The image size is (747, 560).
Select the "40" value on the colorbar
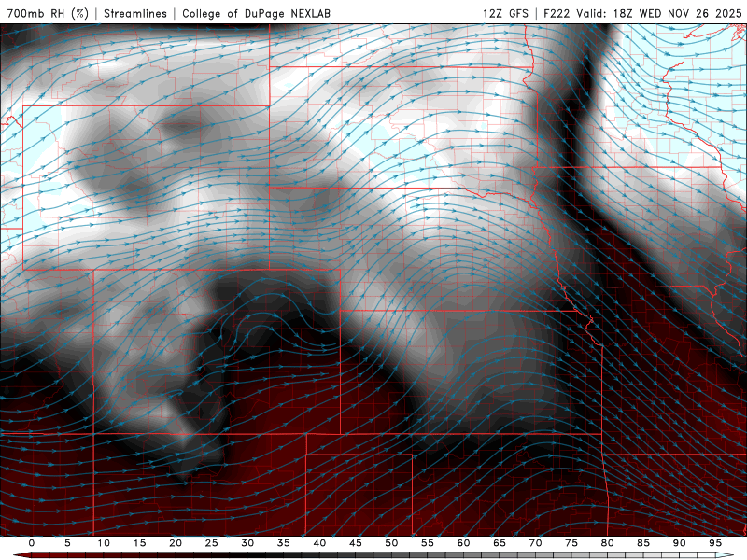[319, 543]
